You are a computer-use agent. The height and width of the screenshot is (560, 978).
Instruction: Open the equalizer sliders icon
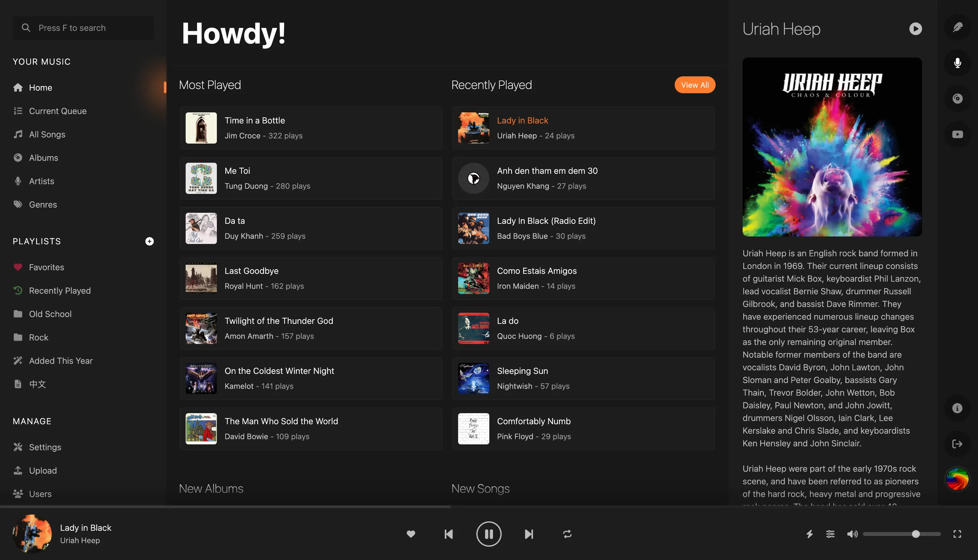point(830,534)
